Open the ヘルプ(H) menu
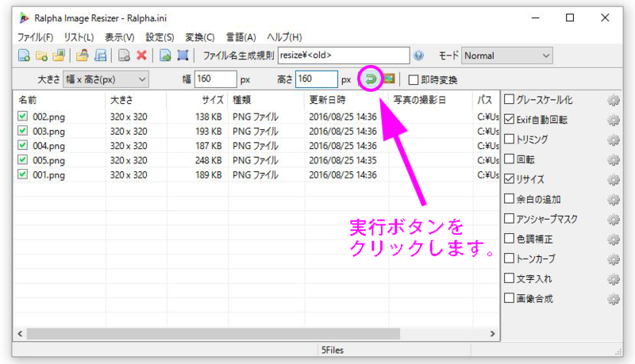 pos(284,37)
